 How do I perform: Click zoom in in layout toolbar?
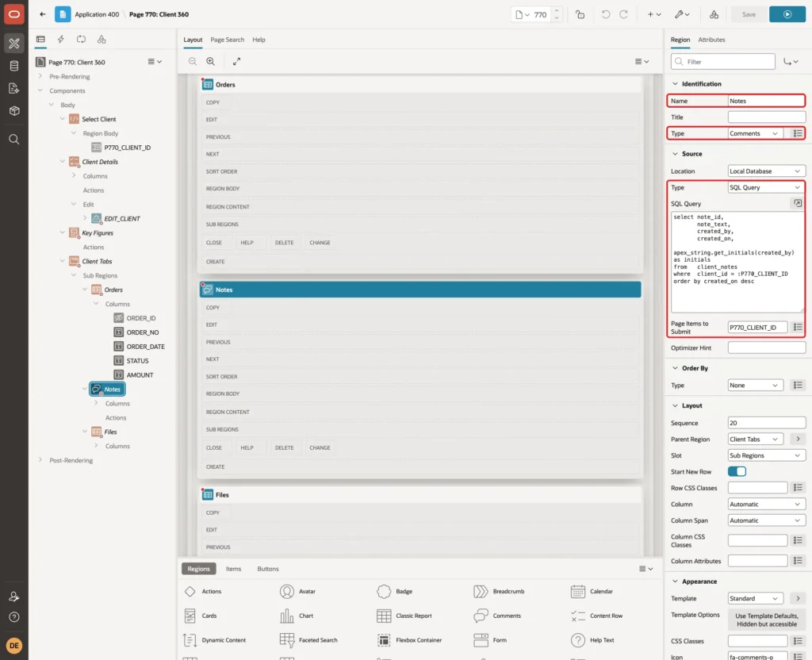(x=211, y=61)
